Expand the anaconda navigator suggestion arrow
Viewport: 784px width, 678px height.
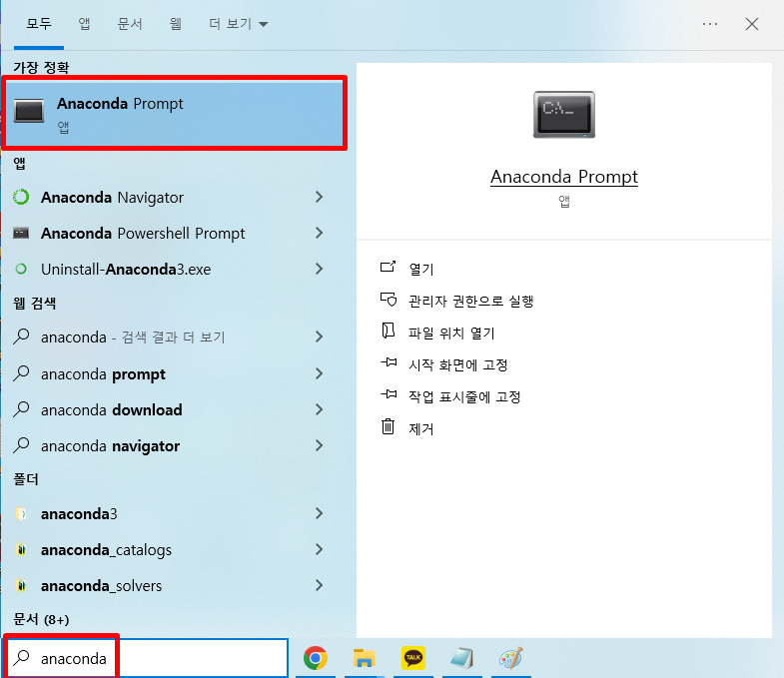(x=319, y=445)
